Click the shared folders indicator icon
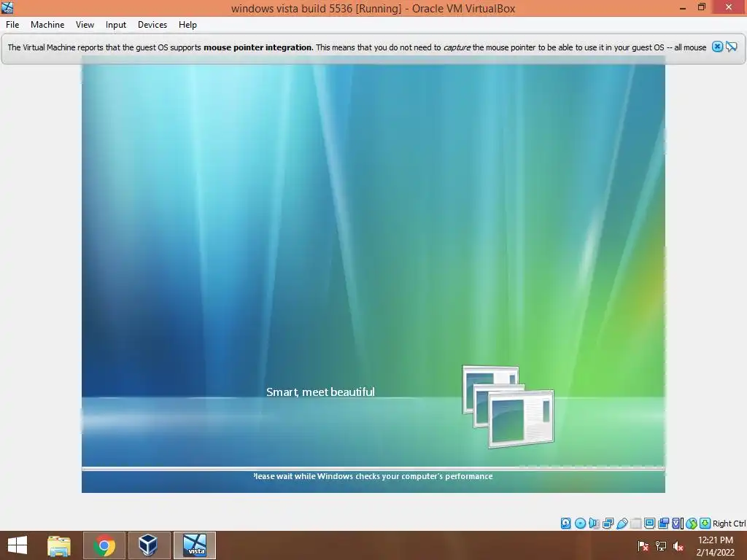The width and height of the screenshot is (747, 560). point(635,524)
